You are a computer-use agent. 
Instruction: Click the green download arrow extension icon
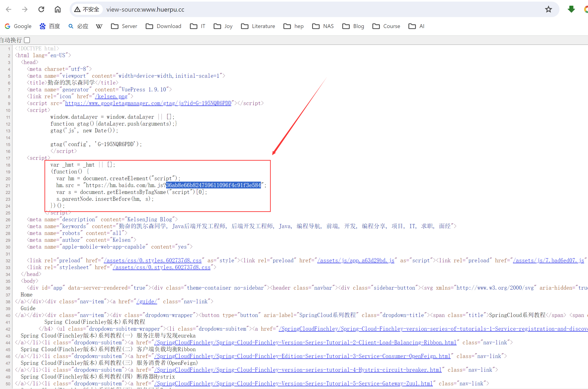pyautogui.click(x=571, y=9)
